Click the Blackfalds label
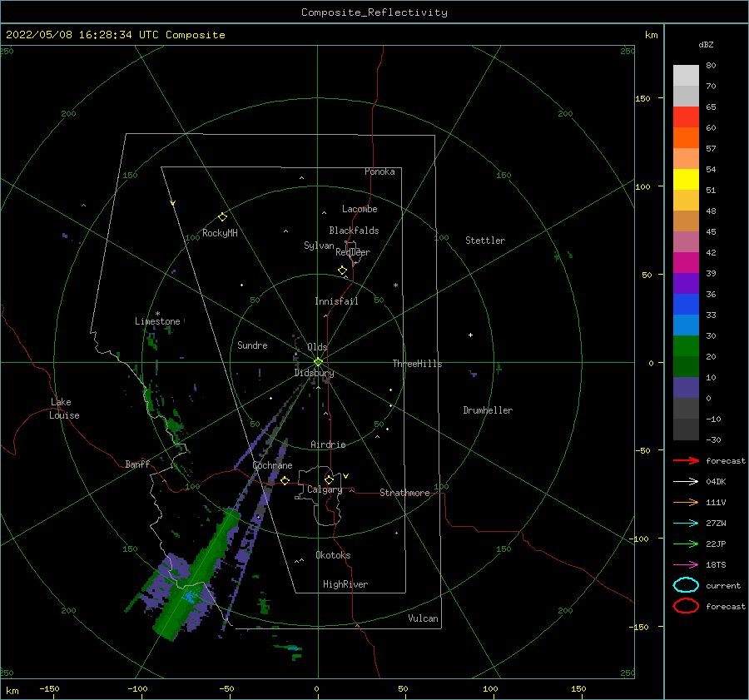 (x=354, y=231)
